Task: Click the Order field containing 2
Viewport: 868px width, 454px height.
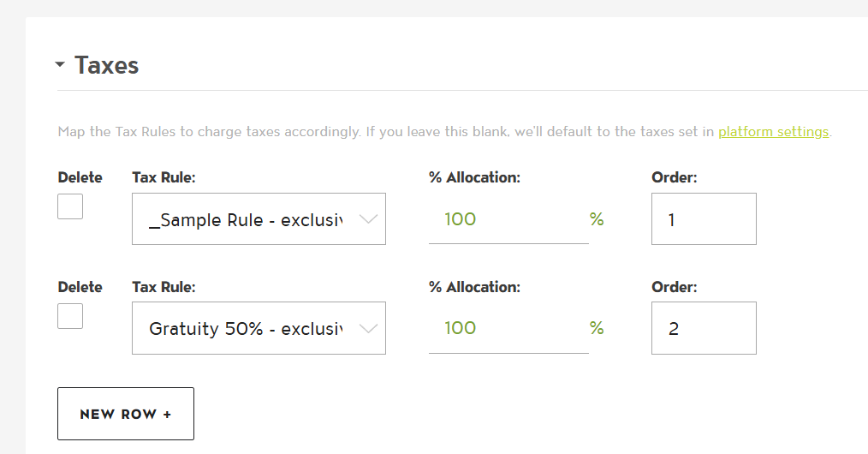Action: [x=703, y=328]
